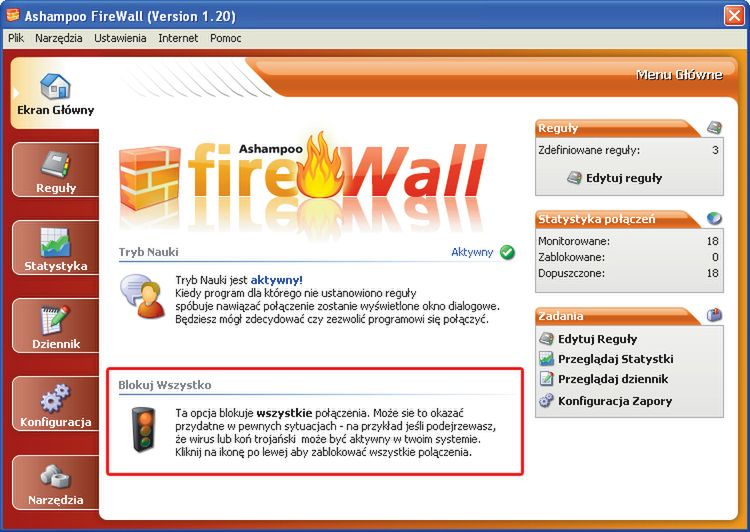750x532 pixels.
Task: Click the Przeglądaj dziennik task link
Action: tap(604, 379)
